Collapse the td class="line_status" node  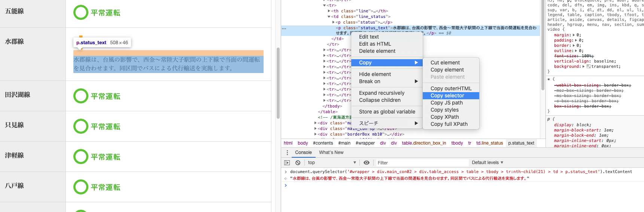tap(329, 16)
